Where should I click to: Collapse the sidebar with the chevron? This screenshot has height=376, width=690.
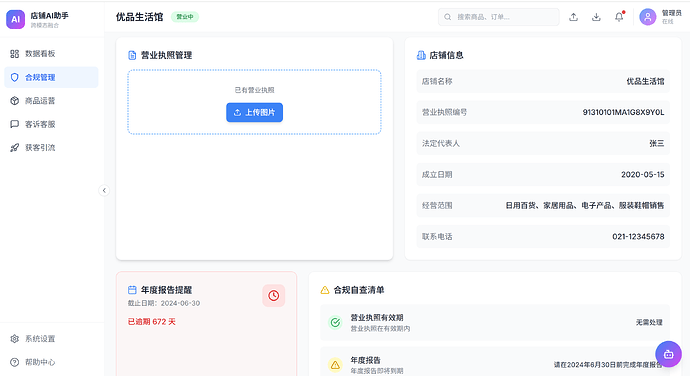(x=104, y=190)
